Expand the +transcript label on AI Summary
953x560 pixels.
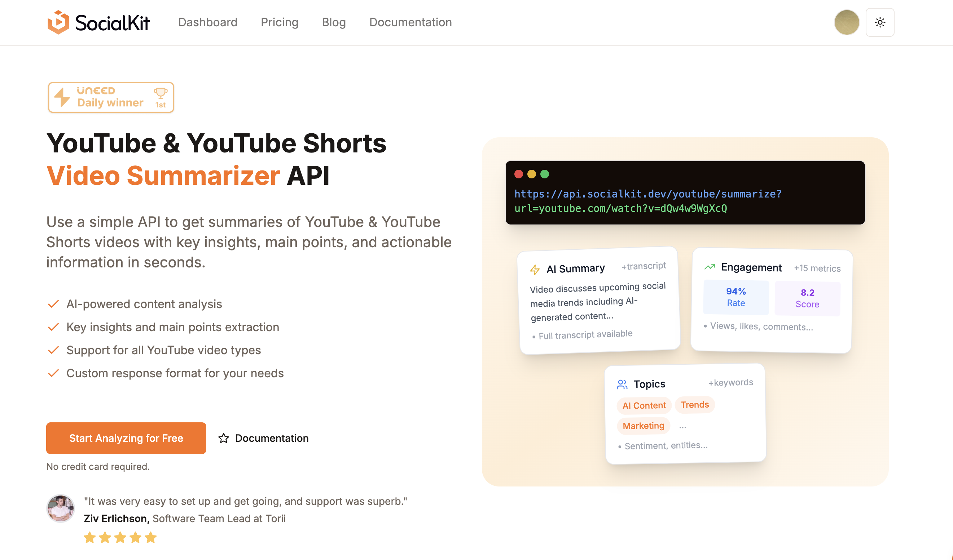coord(643,266)
